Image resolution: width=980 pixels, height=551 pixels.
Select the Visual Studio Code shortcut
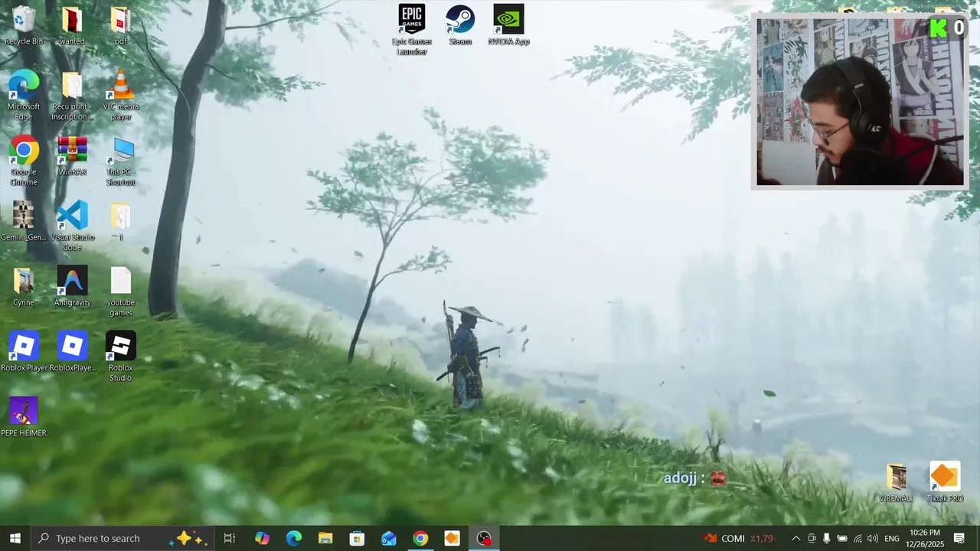pos(72,226)
